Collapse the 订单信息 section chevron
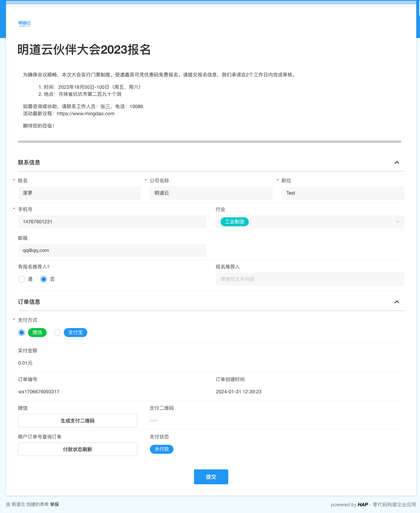 [397, 302]
